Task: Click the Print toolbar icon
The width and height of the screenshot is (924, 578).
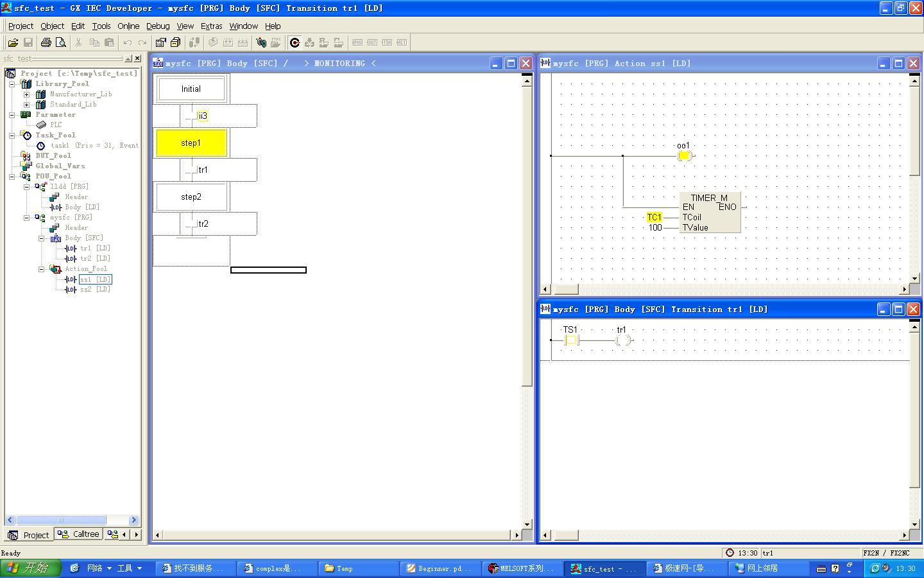Action: 46,42
